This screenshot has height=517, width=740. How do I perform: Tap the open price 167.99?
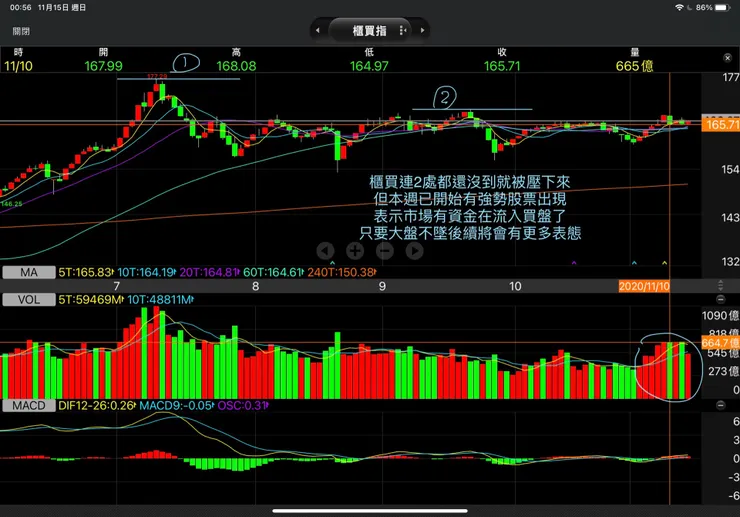pyautogui.click(x=103, y=66)
